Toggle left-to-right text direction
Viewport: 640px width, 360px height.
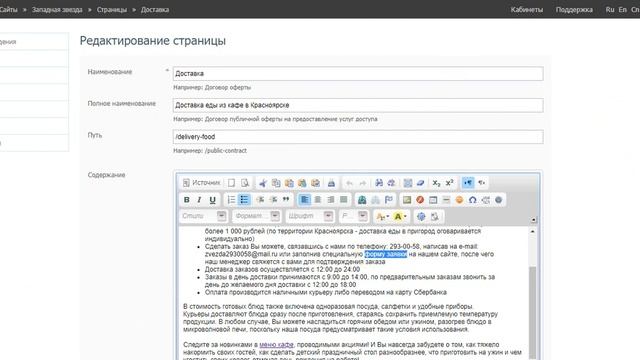pyautogui.click(x=468, y=183)
